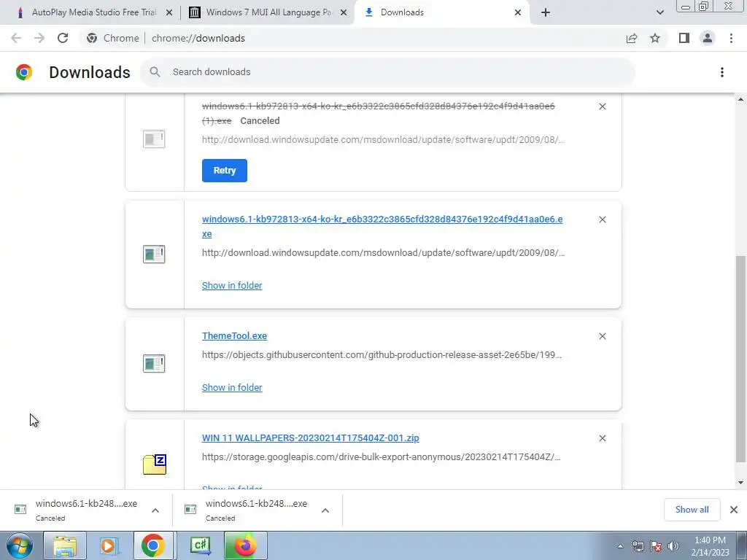Launch Windows Media Player from taskbar

(109, 545)
